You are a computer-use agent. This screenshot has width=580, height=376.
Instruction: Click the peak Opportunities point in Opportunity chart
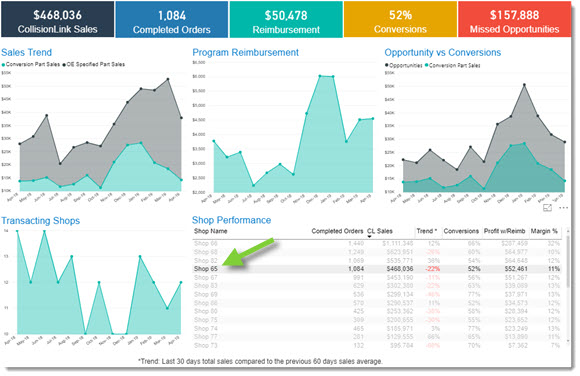coord(524,85)
